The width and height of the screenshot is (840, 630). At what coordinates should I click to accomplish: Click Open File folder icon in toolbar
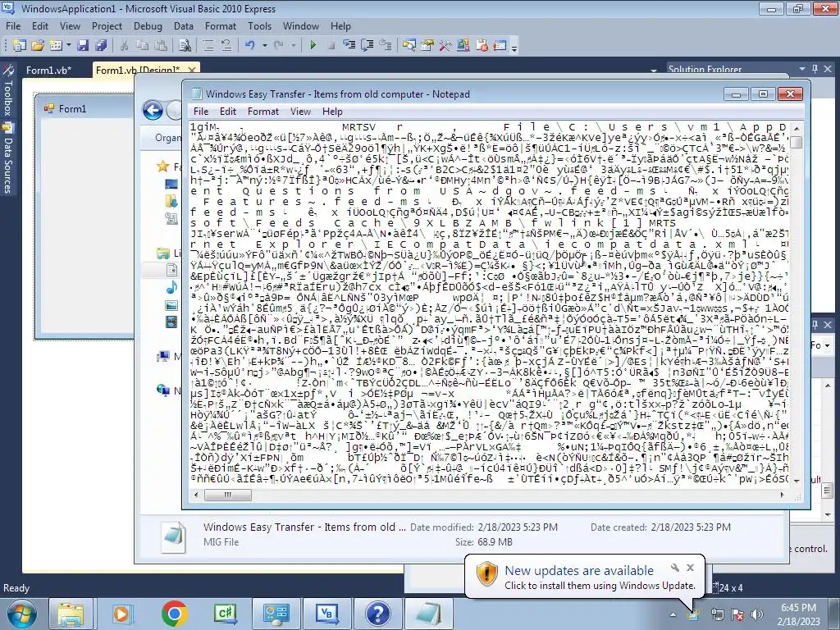pyautogui.click(x=38, y=46)
